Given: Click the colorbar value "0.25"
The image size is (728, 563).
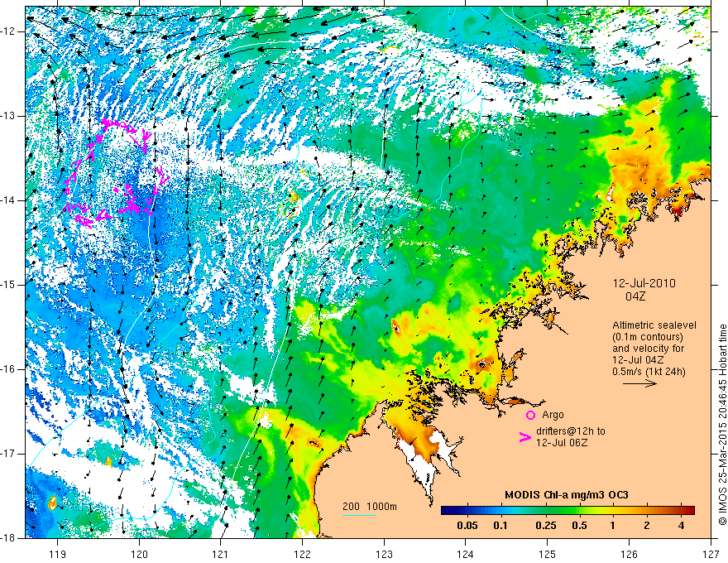Looking at the screenshot, I should point(545,526).
